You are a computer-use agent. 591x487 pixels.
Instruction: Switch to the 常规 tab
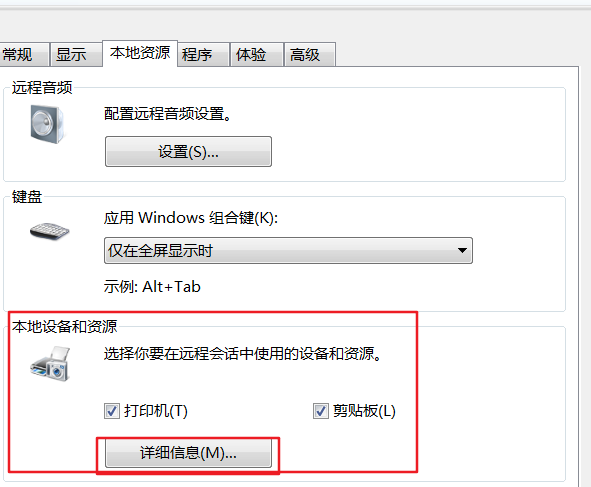coord(22,55)
